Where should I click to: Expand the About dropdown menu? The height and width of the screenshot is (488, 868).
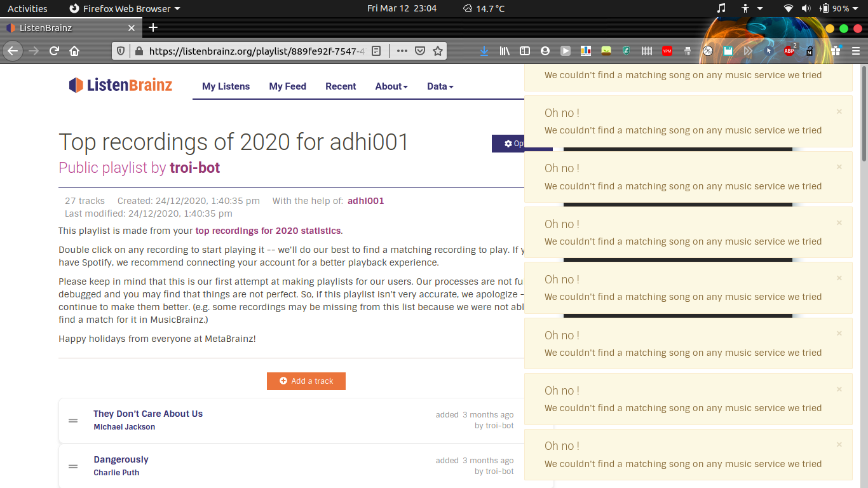coord(391,86)
